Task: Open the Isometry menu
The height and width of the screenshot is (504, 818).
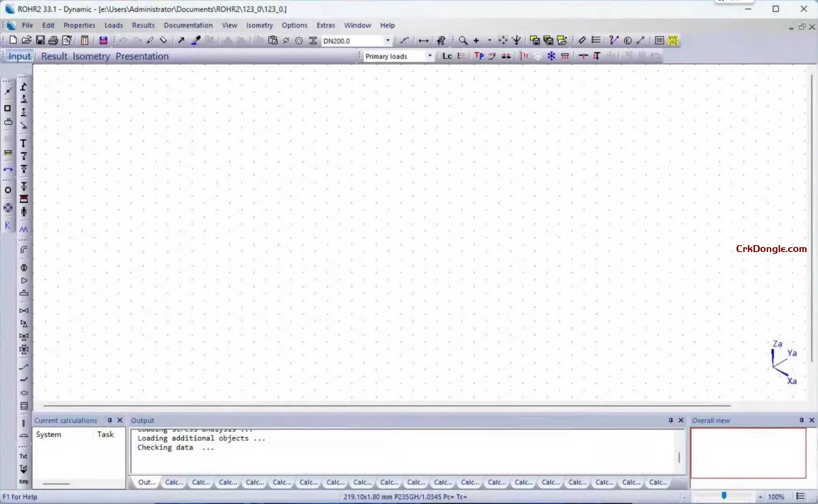Action: [x=259, y=25]
